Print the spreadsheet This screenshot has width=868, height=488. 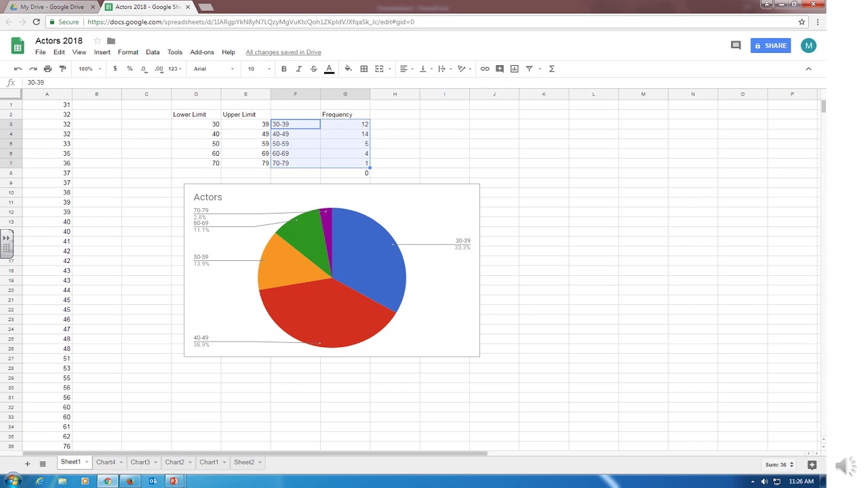coord(47,68)
